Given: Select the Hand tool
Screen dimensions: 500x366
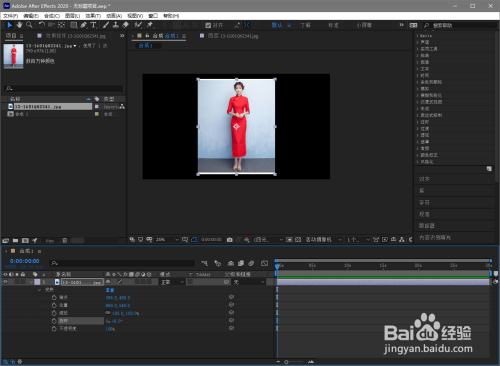Looking at the screenshot, I should [x=20, y=25].
